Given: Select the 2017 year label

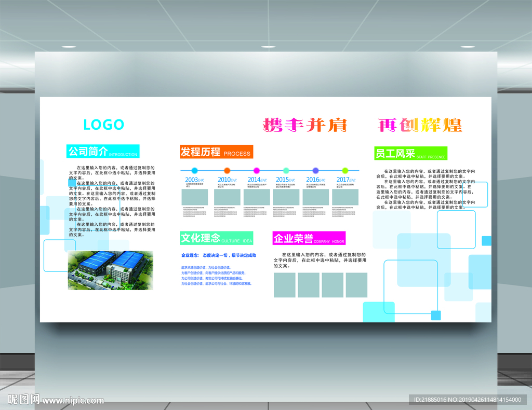Looking at the screenshot, I should (x=345, y=180).
